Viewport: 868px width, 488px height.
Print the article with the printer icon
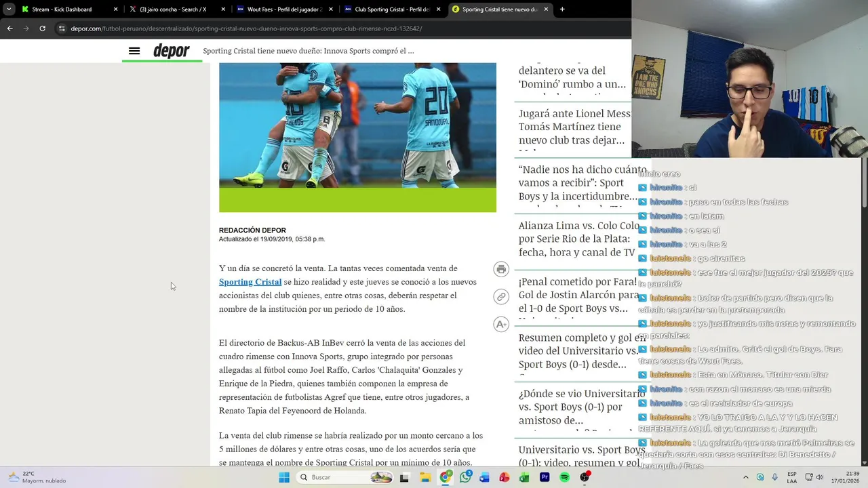point(501,269)
